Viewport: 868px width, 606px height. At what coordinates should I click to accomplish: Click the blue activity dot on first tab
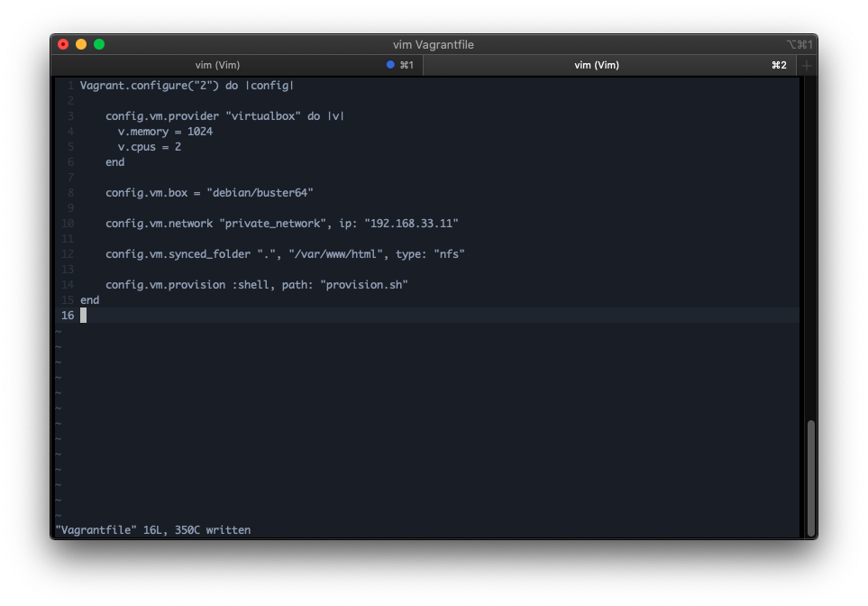tap(390, 65)
